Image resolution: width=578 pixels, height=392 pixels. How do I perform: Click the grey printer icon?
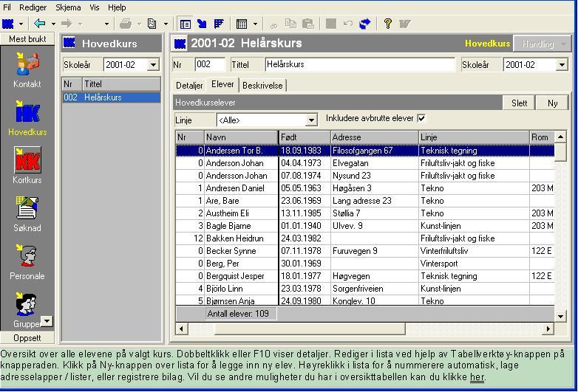click(126, 24)
